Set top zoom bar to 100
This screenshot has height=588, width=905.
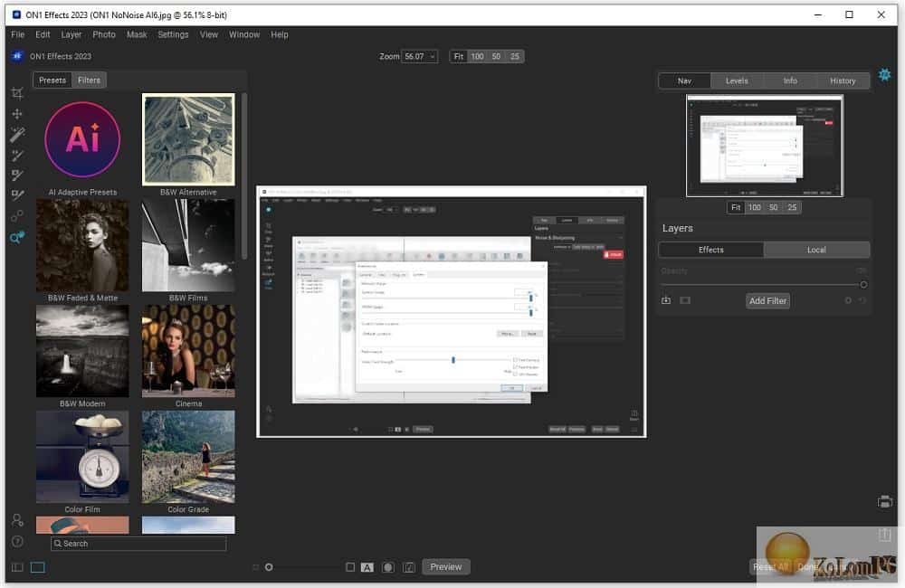[477, 56]
